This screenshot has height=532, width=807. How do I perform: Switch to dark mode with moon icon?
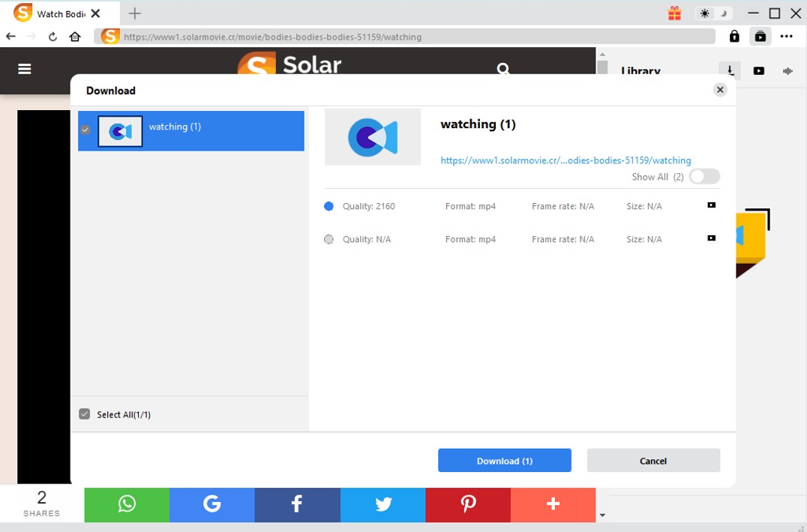[724, 13]
